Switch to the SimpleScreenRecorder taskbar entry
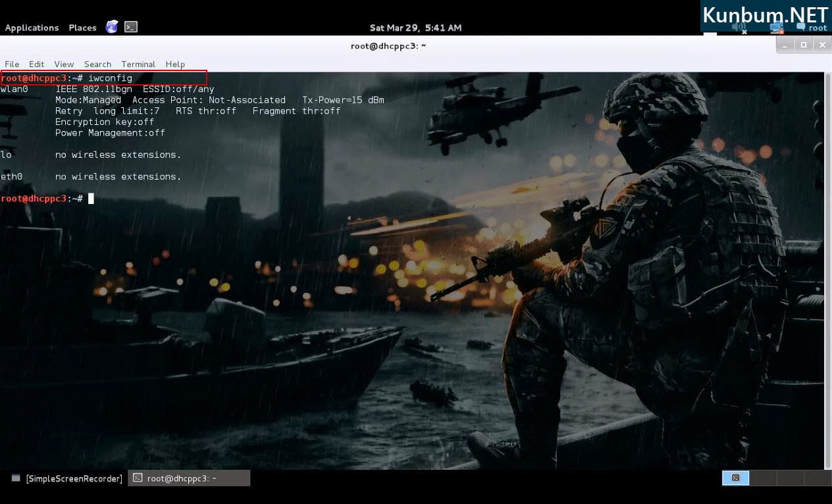This screenshot has height=504, width=832. (x=67, y=478)
